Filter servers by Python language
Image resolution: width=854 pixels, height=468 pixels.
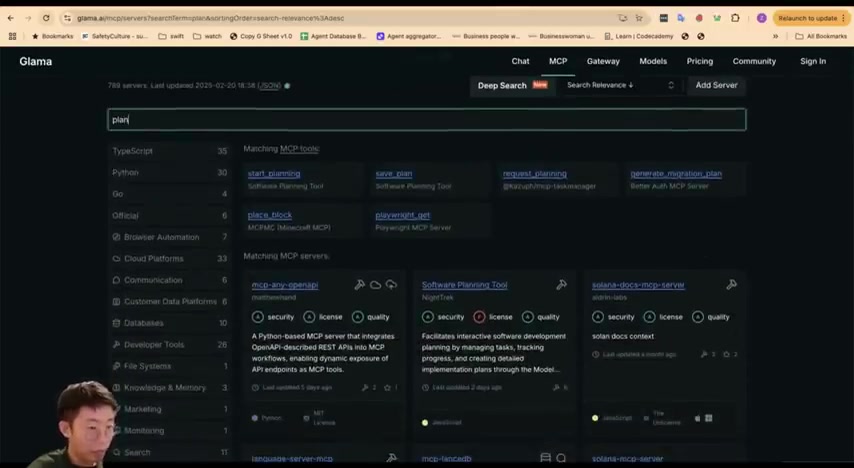(x=169, y=172)
